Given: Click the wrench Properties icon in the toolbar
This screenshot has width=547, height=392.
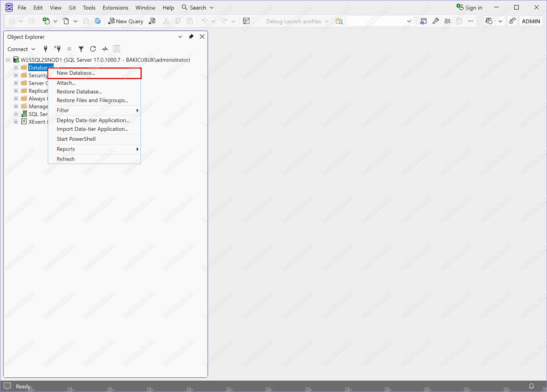Looking at the screenshot, I should [x=436, y=21].
